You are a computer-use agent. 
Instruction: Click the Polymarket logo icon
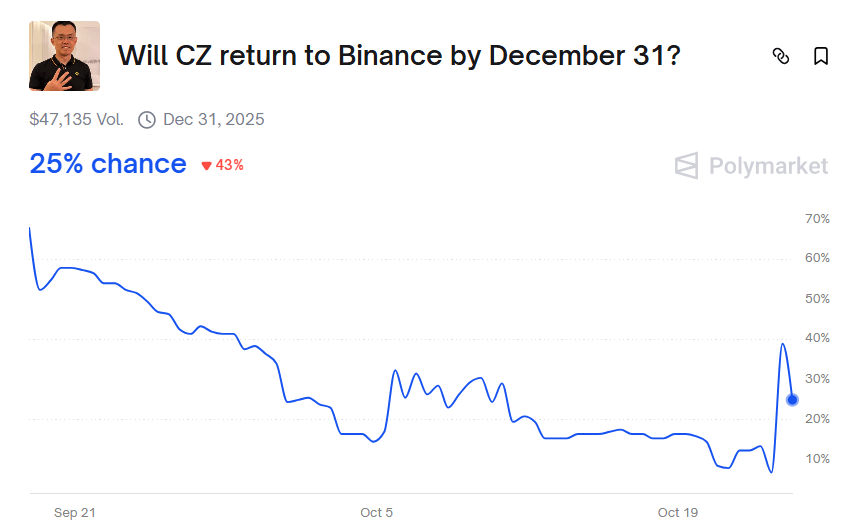[x=686, y=166]
